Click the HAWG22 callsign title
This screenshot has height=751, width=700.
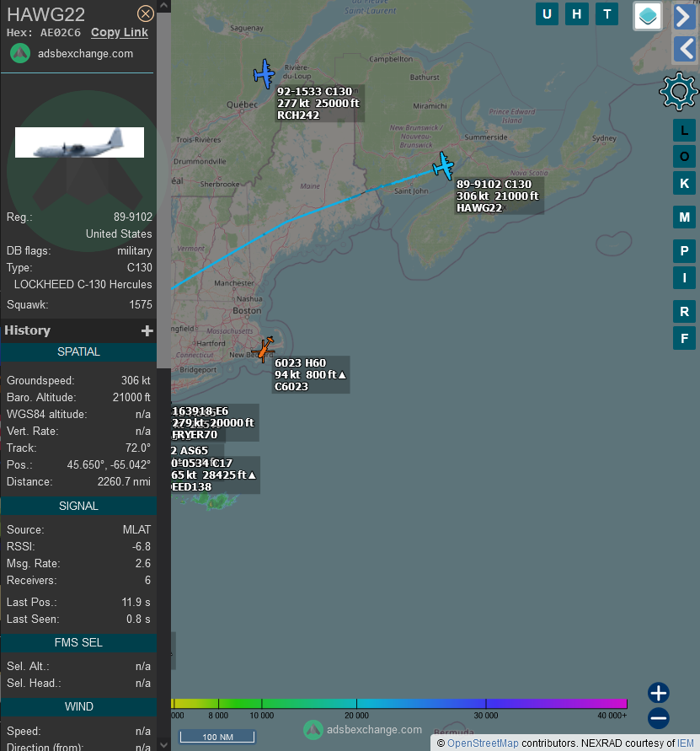click(x=46, y=14)
